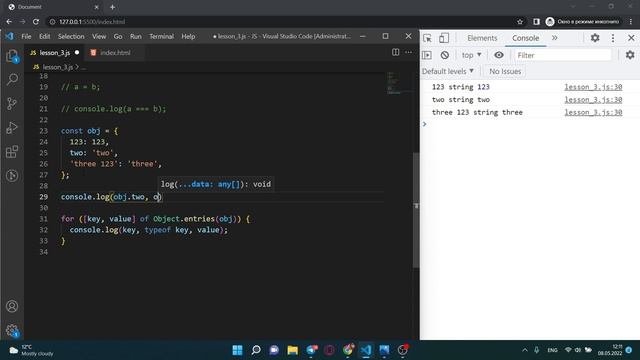640x360 pixels.
Task: Toggle DevTools device toolbar
Action: [x=444, y=38]
